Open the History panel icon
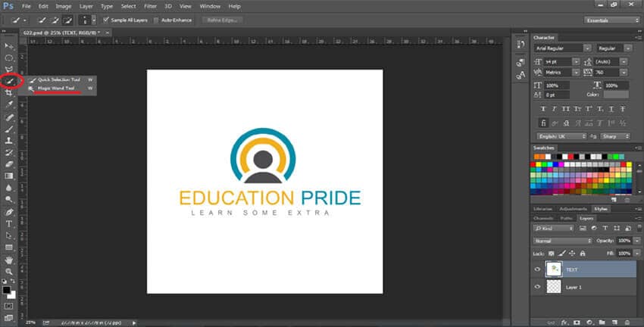 point(521,44)
